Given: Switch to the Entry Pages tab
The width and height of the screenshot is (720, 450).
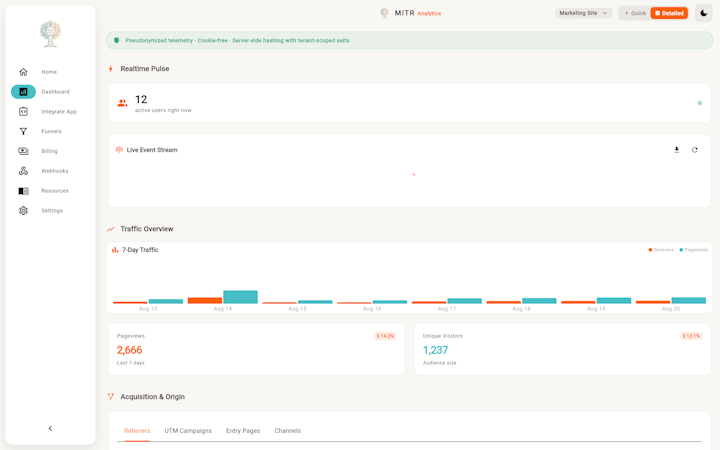Looking at the screenshot, I should click(243, 431).
